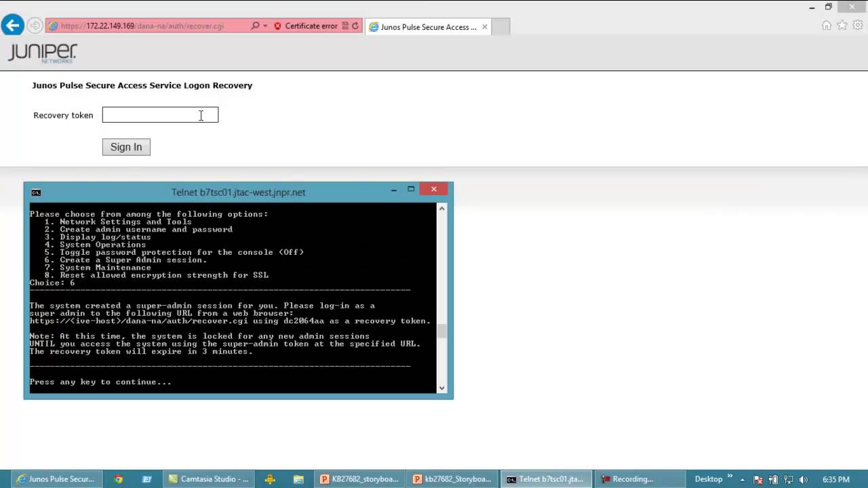Minimize the Telnet window
Viewport: 868px width, 488px height.
click(393, 190)
